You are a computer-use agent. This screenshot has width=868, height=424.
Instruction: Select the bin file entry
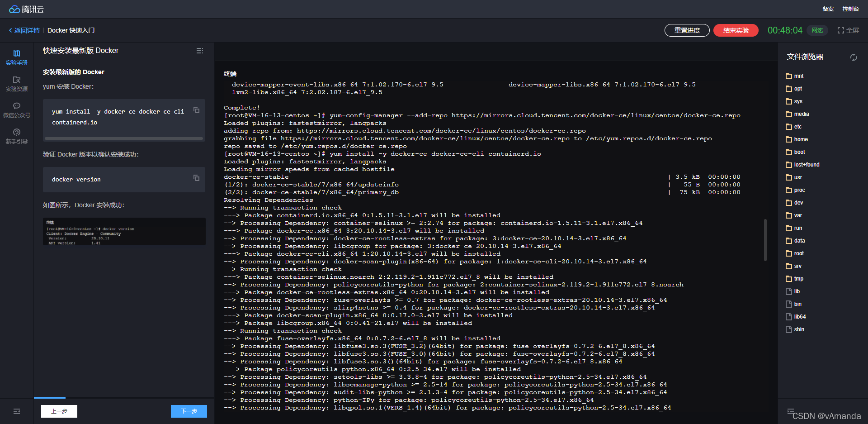(x=793, y=304)
